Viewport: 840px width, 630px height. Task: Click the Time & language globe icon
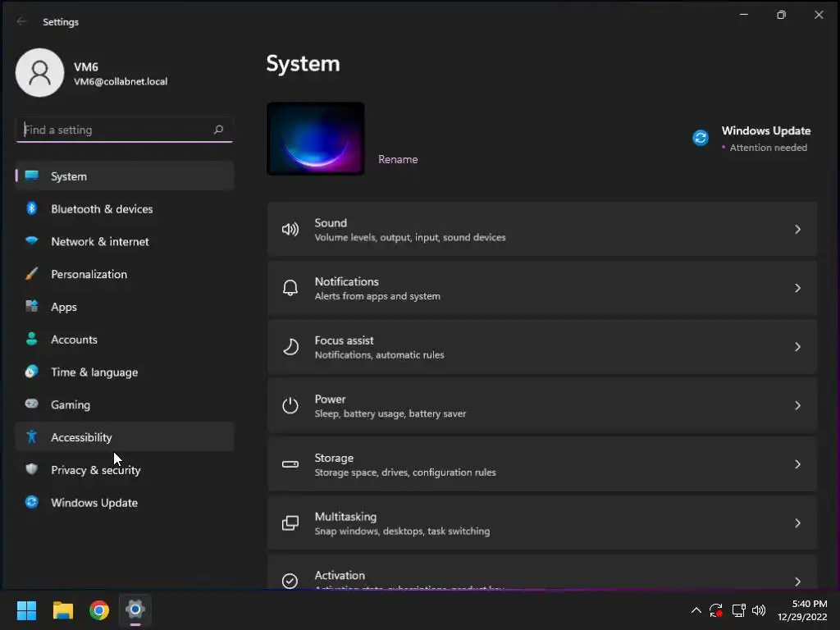point(32,372)
